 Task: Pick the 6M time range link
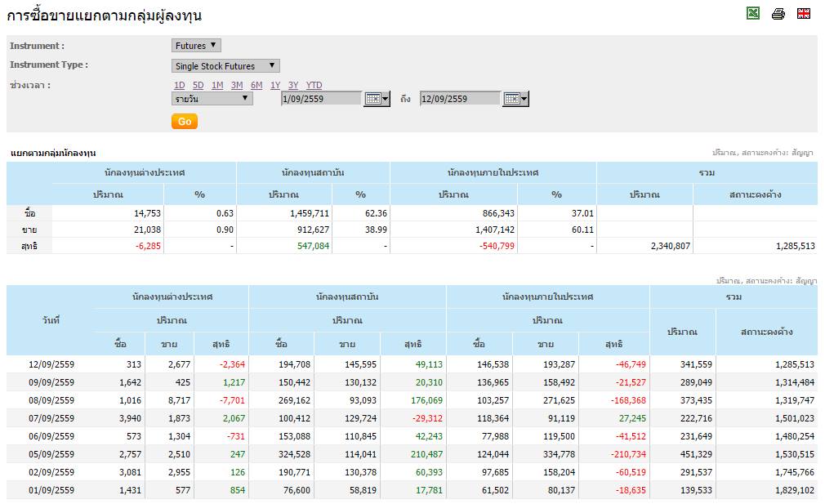pos(256,85)
